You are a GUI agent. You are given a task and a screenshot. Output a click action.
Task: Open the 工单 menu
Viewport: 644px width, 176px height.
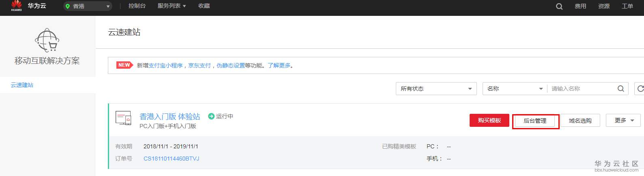click(x=627, y=6)
